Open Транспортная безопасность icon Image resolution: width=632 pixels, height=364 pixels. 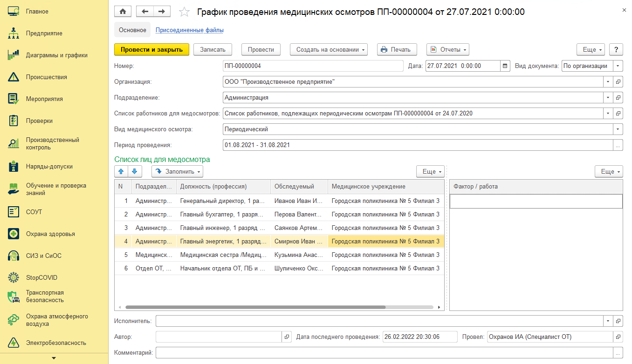click(x=14, y=297)
